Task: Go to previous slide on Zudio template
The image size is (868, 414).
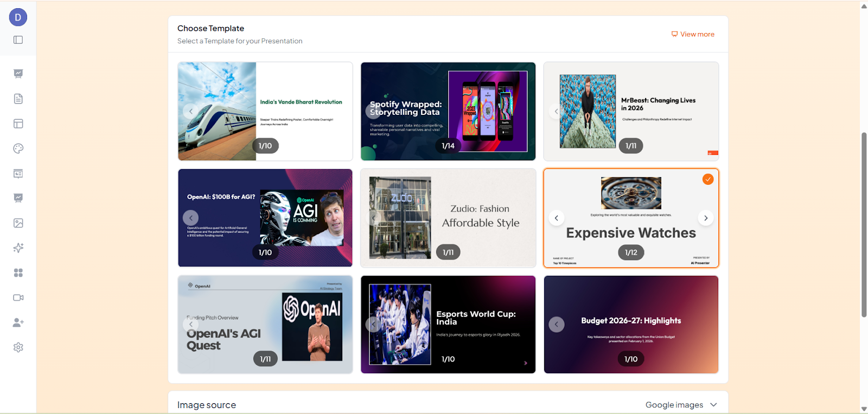Action: pyautogui.click(x=373, y=218)
